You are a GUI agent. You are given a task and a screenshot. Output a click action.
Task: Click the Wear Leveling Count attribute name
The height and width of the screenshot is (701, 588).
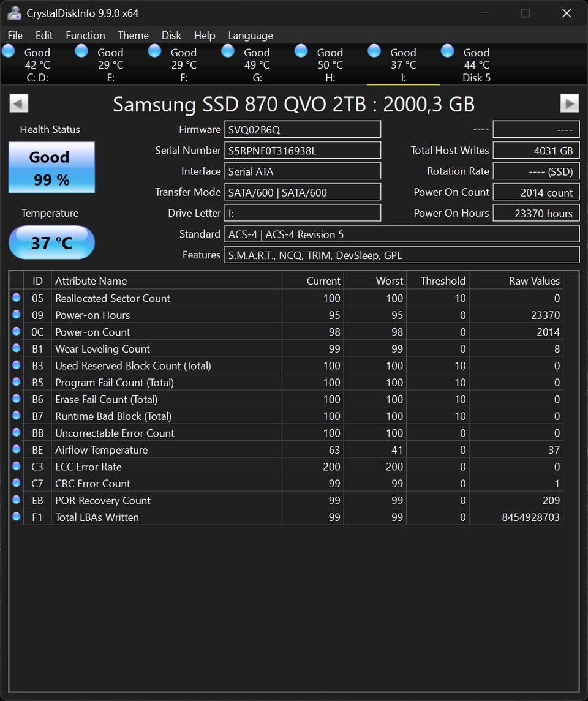pos(102,349)
